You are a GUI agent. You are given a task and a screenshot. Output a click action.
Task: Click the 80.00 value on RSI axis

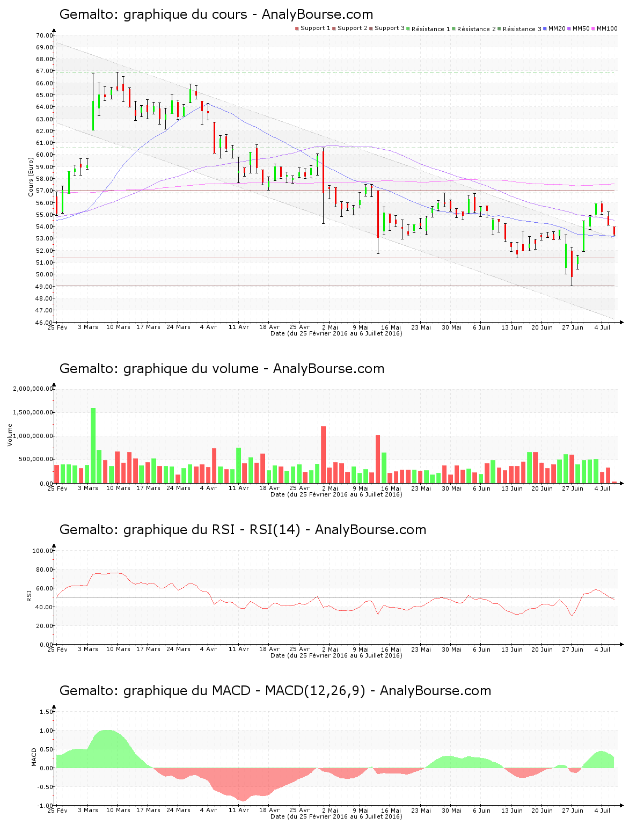45,570
